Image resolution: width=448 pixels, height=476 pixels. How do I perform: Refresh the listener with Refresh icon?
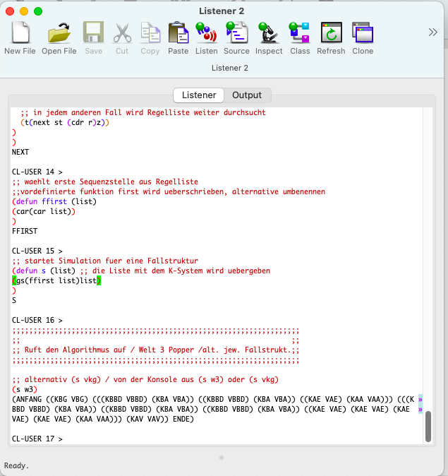(331, 33)
